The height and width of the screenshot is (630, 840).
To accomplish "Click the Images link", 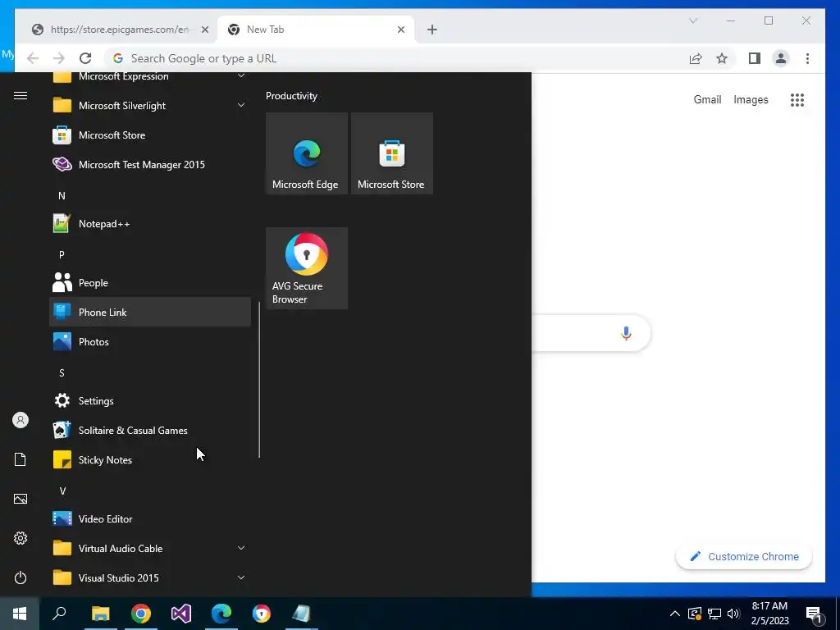I will pyautogui.click(x=751, y=99).
